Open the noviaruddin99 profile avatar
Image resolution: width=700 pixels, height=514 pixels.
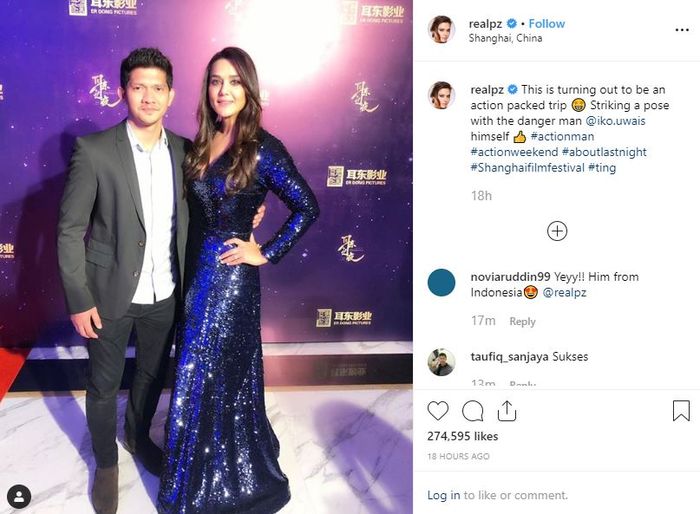tap(441, 283)
